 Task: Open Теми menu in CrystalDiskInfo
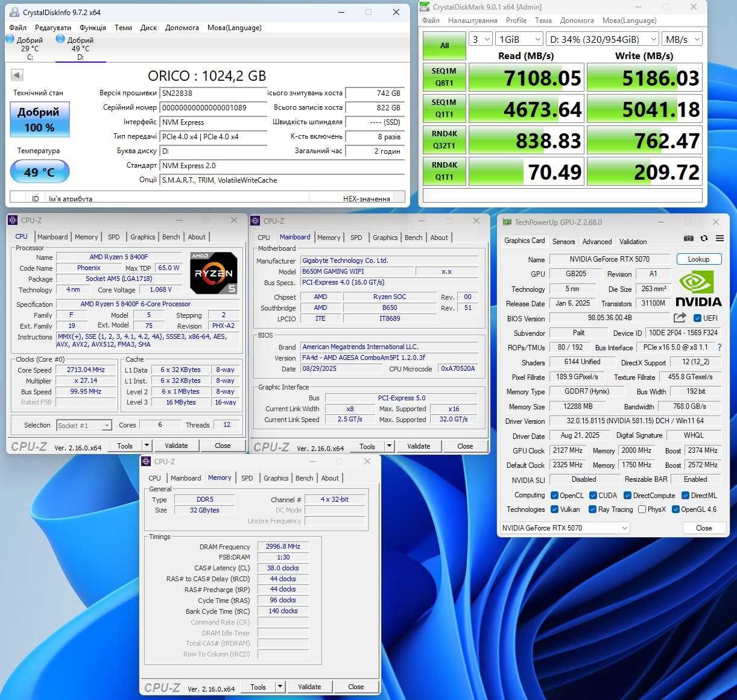123,27
